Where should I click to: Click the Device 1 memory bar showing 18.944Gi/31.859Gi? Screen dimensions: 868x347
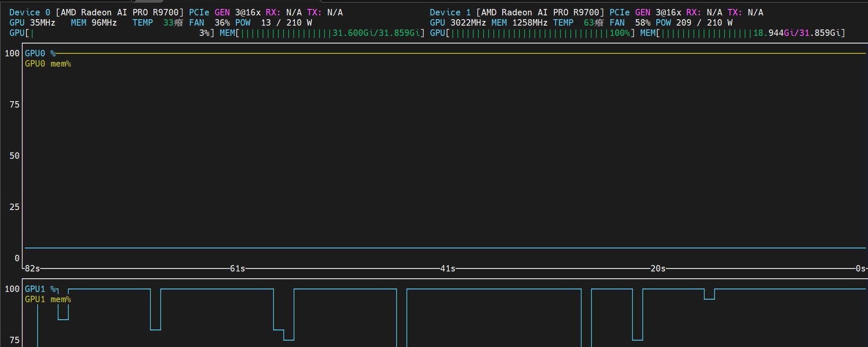click(x=743, y=33)
